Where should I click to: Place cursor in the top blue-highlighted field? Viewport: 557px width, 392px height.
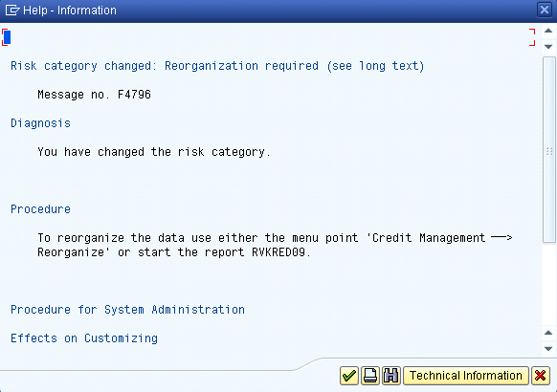[x=7, y=37]
